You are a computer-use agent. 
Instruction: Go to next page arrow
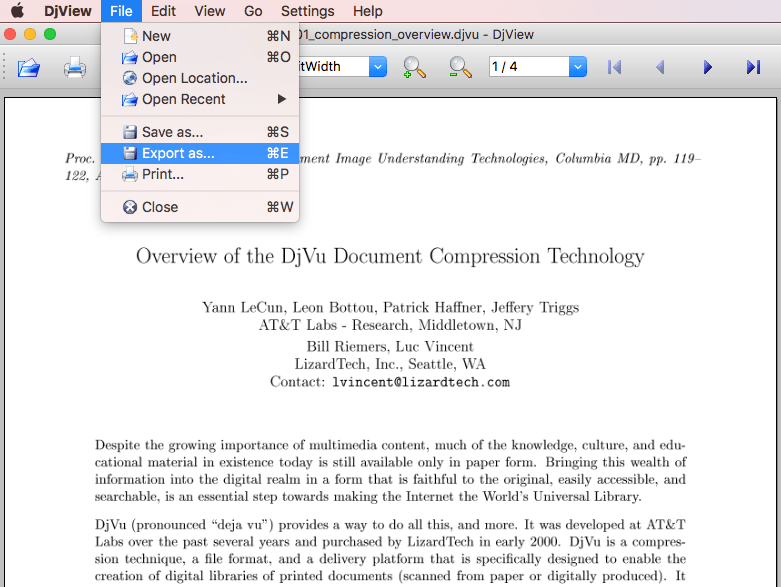(x=707, y=67)
